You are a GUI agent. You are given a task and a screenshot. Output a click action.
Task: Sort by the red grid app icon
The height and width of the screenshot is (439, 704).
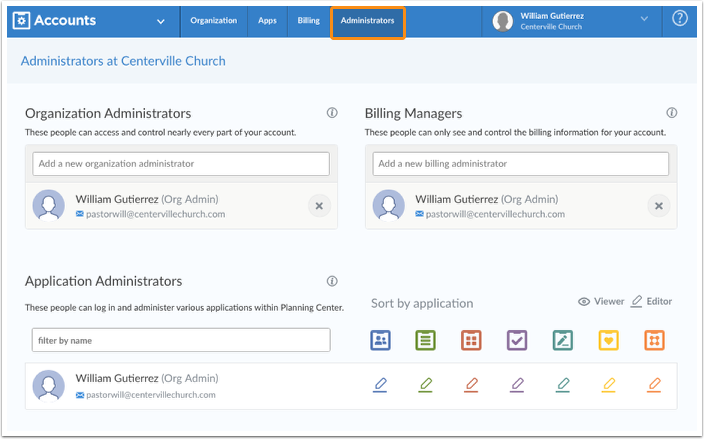tap(471, 340)
